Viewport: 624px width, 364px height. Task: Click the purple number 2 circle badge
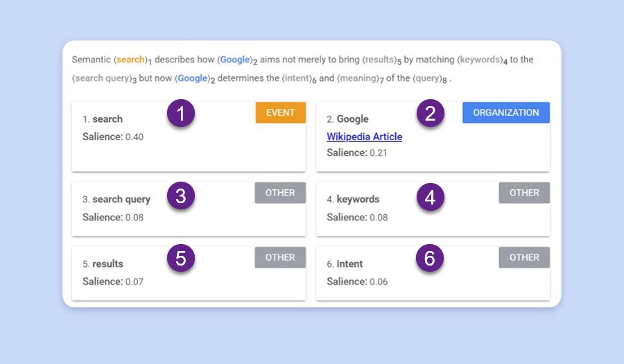[x=430, y=114]
